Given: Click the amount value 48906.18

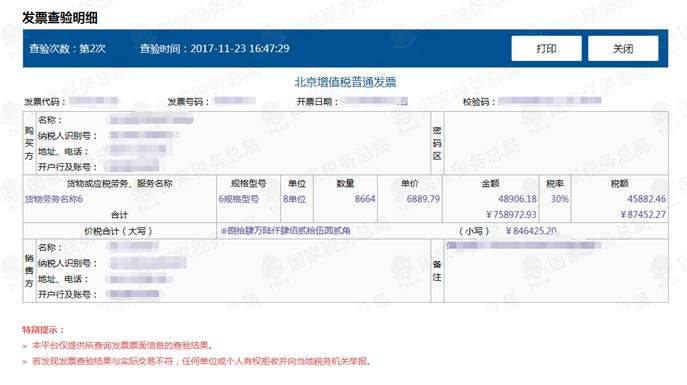Looking at the screenshot, I should coord(517,199).
